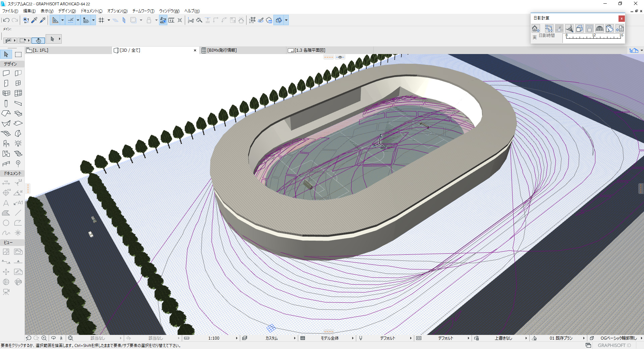Inject parameters with the syringe tool
Viewport: 644px width, 349px height.
[x=43, y=20]
